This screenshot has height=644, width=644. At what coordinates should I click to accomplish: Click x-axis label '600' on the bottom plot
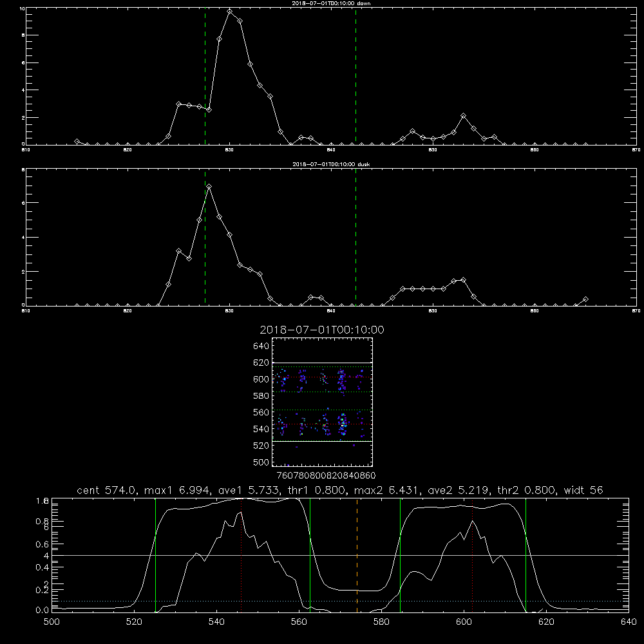click(x=464, y=622)
